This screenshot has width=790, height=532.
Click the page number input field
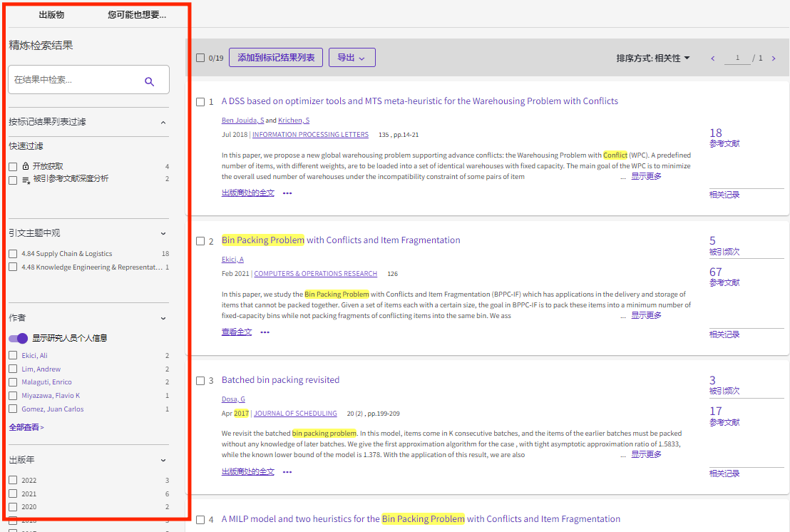737,58
